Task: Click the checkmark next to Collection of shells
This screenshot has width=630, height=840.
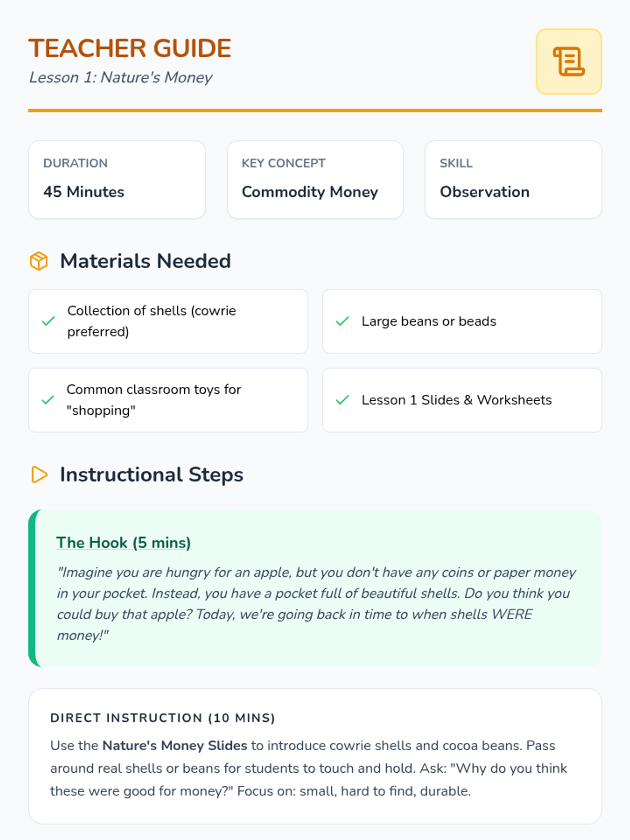Action: 48,321
